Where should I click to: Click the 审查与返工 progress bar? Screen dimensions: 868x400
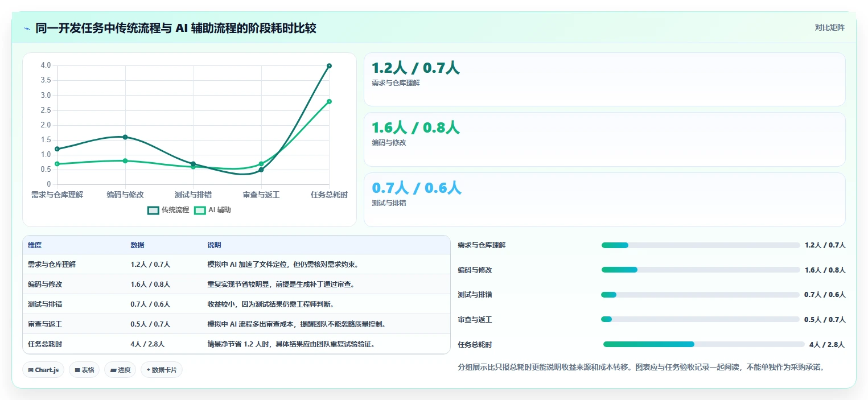tap(701, 319)
